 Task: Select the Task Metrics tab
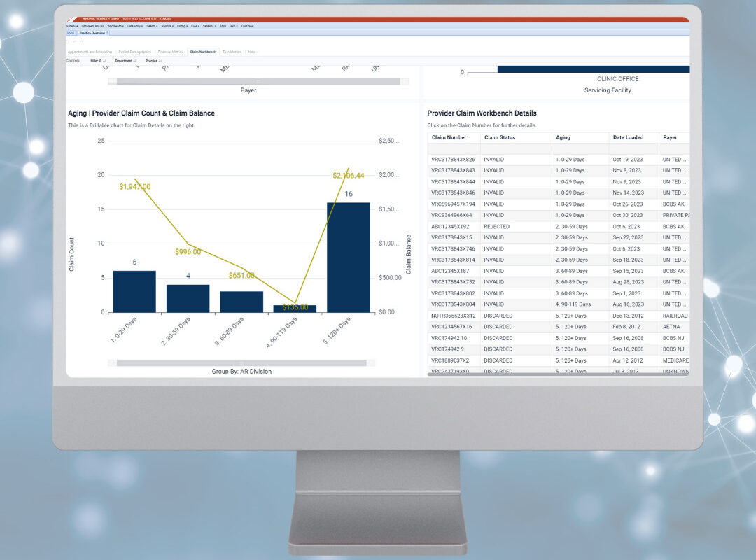click(232, 52)
